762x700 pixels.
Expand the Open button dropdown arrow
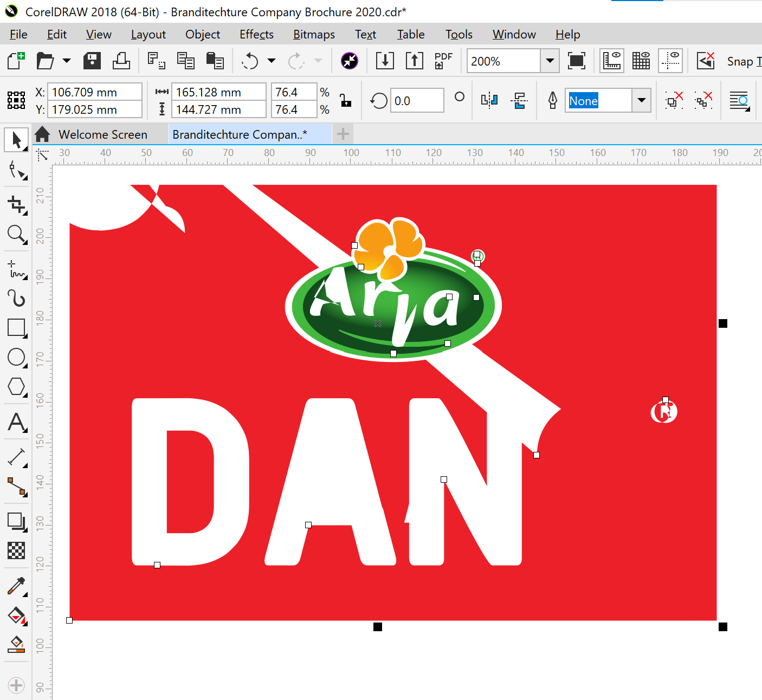pyautogui.click(x=67, y=61)
